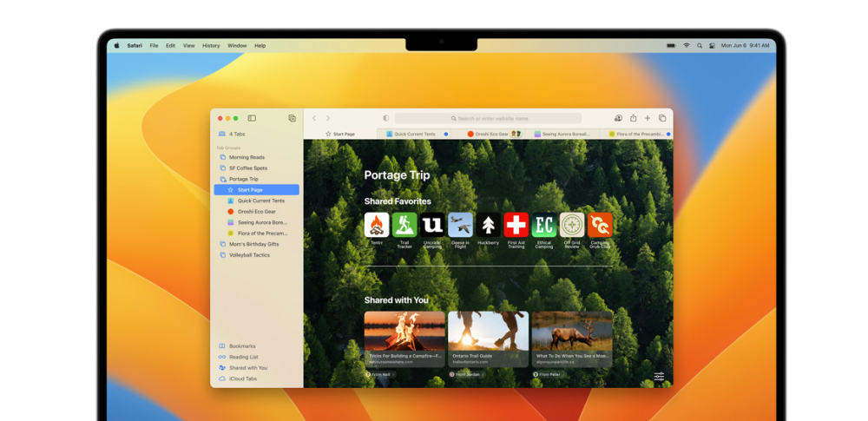Check Wi-Fi status in the menu bar
The height and width of the screenshot is (421, 868).
(687, 45)
